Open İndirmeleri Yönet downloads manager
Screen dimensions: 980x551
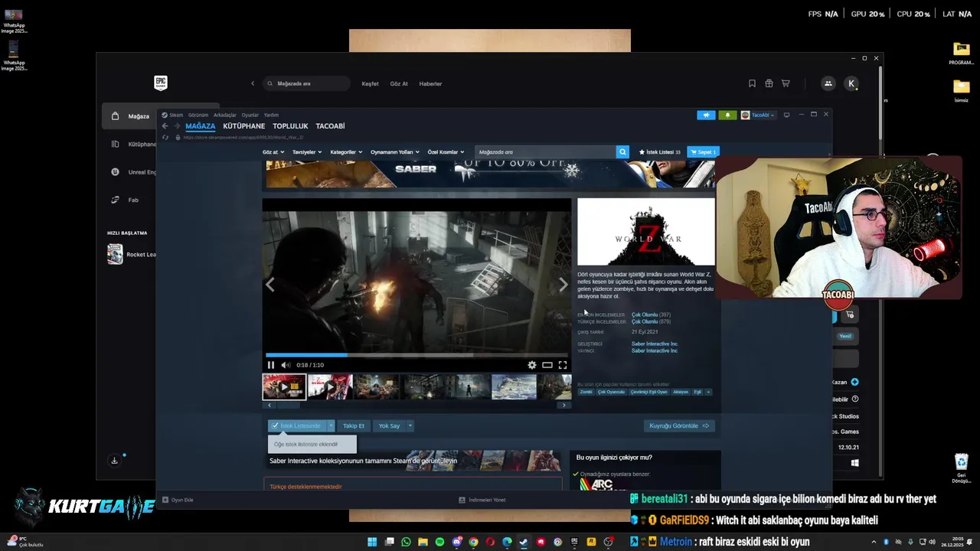[482, 500]
